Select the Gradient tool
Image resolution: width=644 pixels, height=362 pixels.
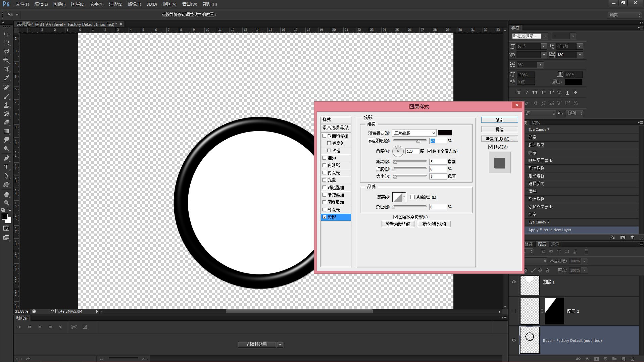tap(6, 132)
